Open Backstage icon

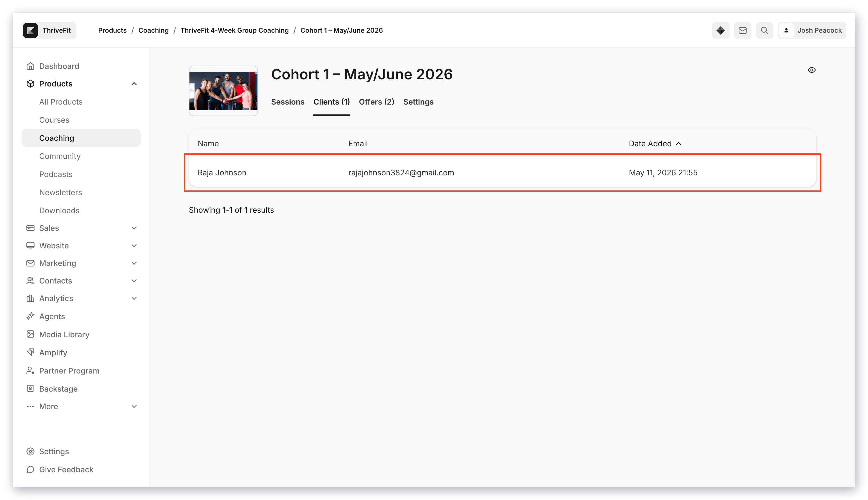click(30, 388)
